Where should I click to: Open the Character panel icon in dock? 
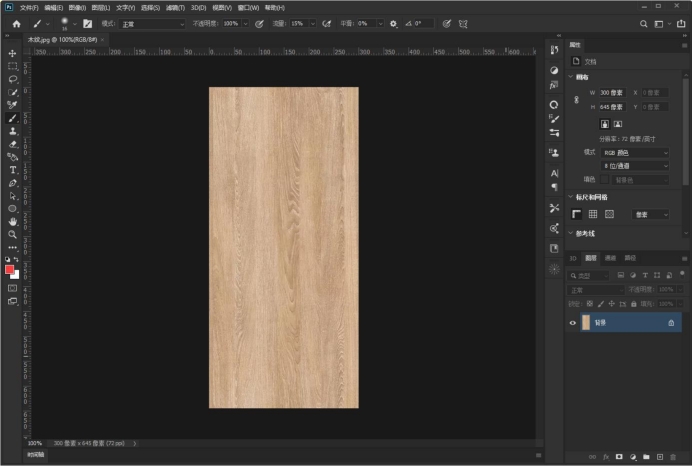click(x=554, y=173)
